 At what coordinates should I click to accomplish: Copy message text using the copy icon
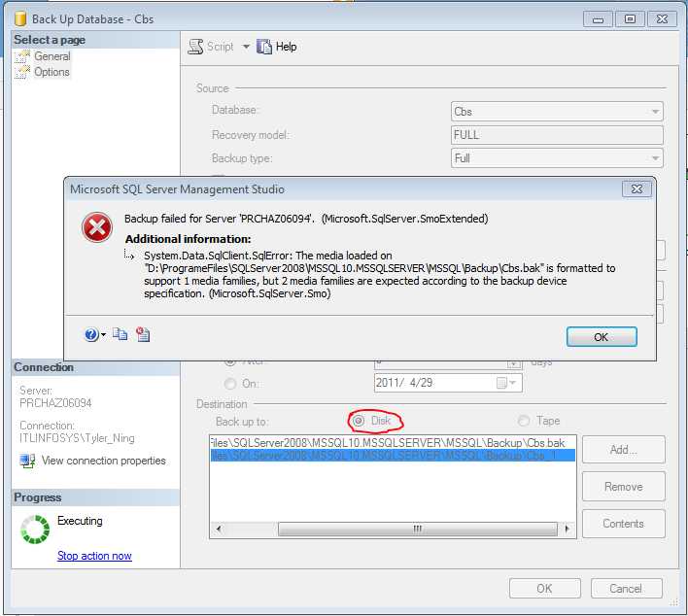[x=120, y=334]
